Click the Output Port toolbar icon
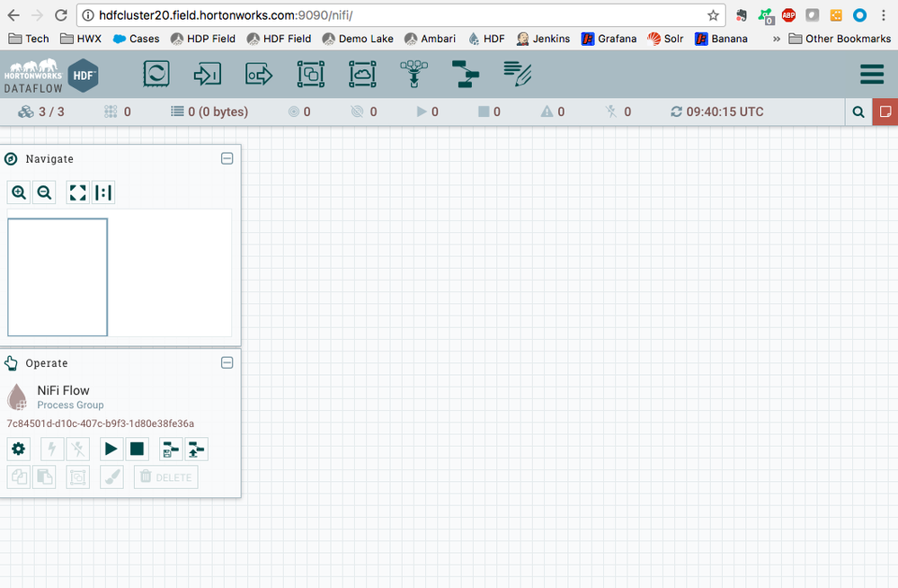Screen dimensions: 898x588 click(258, 75)
